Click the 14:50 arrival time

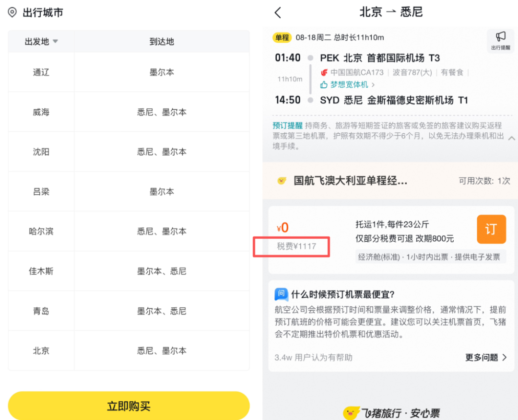[288, 100]
